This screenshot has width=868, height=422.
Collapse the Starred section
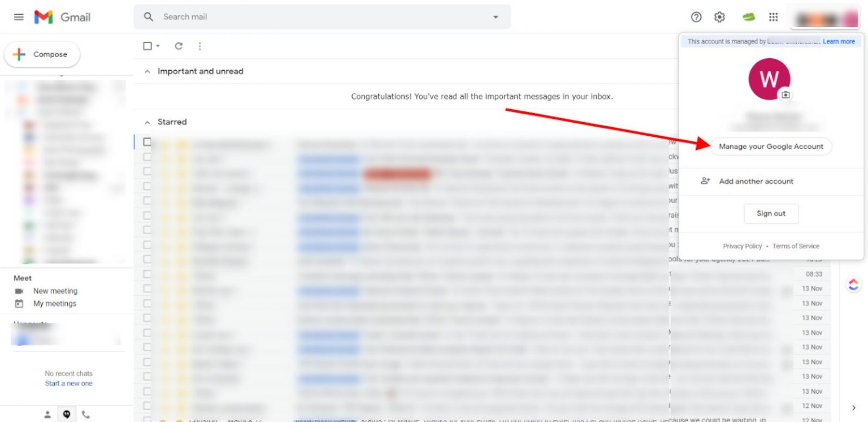click(x=147, y=122)
